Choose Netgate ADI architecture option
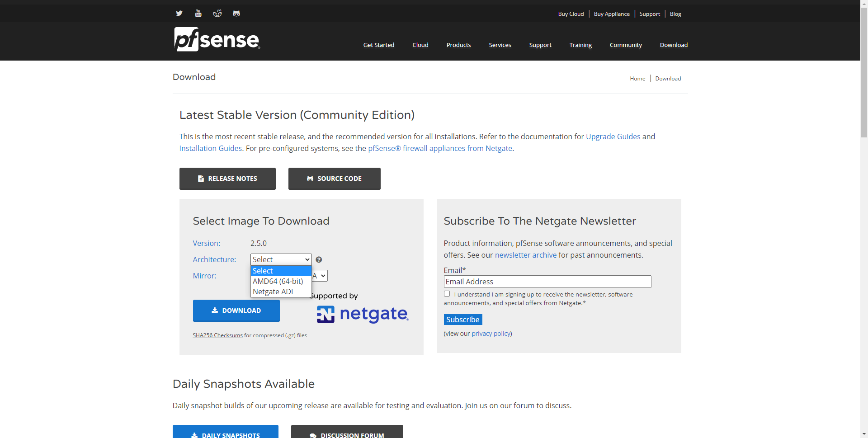This screenshot has height=438, width=868. point(273,292)
